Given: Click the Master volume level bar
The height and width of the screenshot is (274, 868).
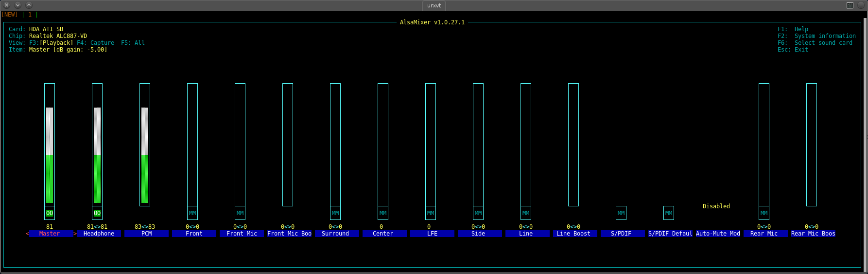Looking at the screenshot, I should pyautogui.click(x=50, y=155).
